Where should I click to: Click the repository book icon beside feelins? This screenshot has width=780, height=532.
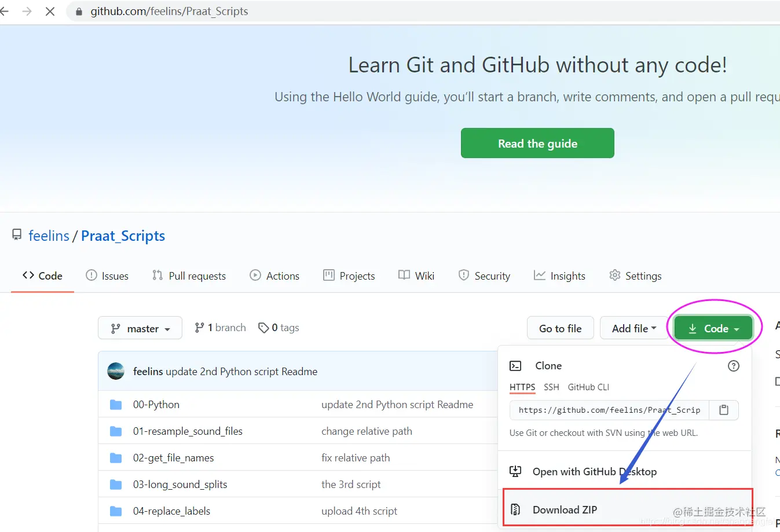click(x=17, y=235)
